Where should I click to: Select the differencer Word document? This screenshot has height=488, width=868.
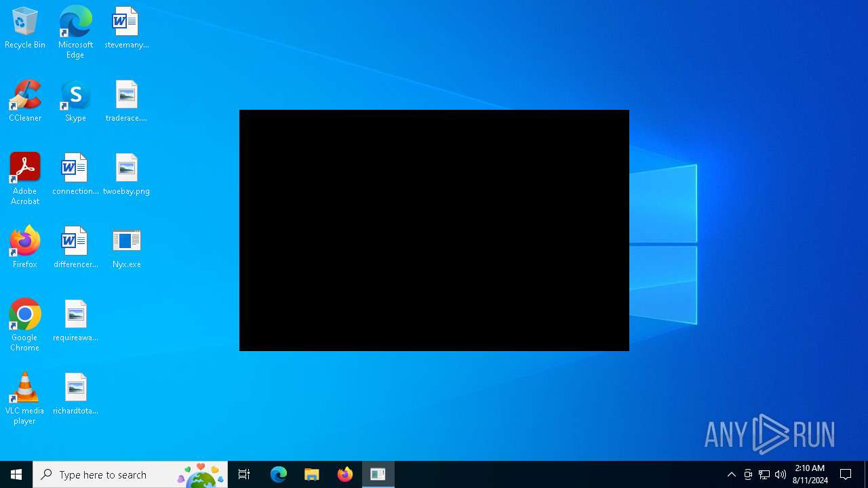(x=75, y=248)
